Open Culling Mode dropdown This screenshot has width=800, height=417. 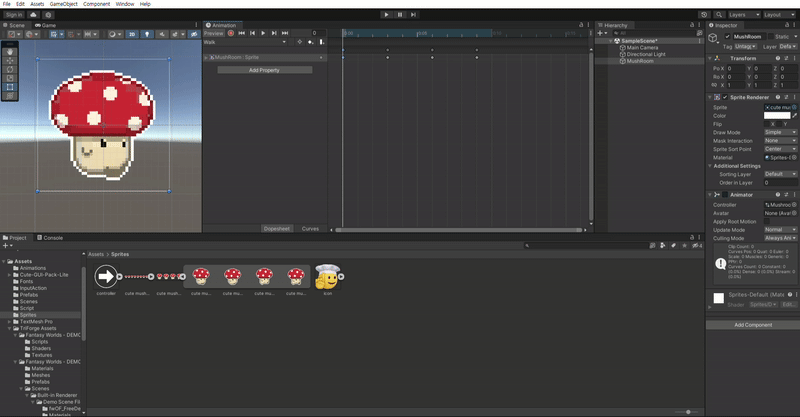click(x=780, y=238)
